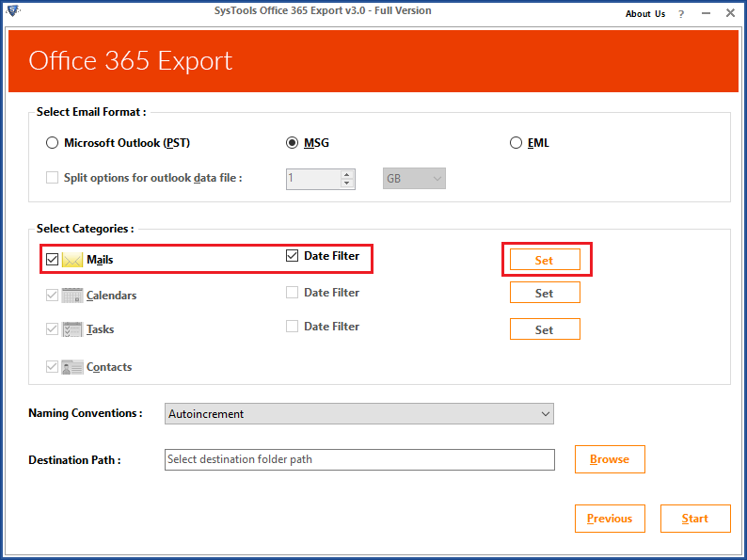Browse for a destination folder

pyautogui.click(x=610, y=459)
